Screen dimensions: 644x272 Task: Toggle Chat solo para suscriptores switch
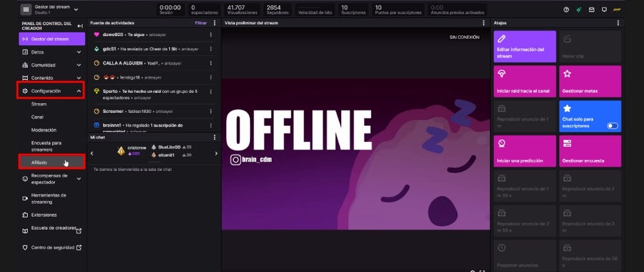(x=612, y=126)
